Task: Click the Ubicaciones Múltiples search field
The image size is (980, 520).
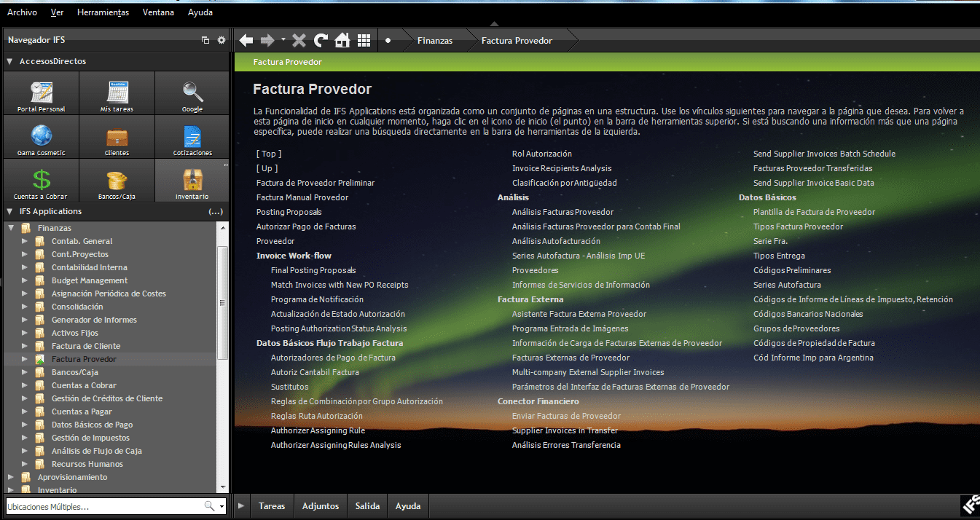Action: click(102, 506)
